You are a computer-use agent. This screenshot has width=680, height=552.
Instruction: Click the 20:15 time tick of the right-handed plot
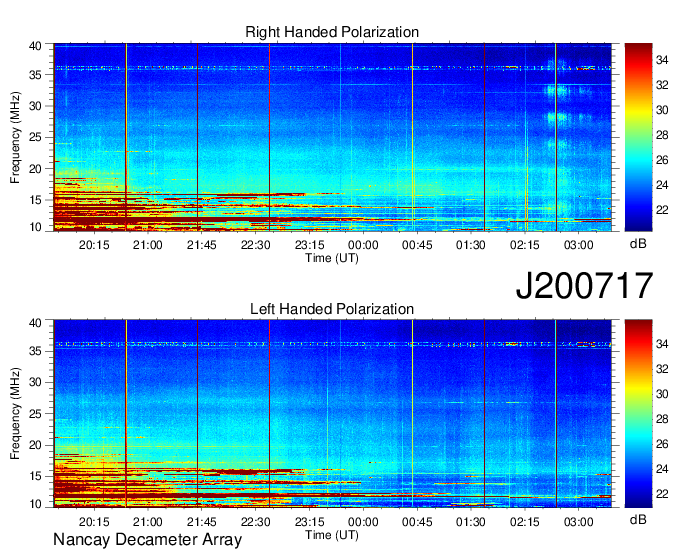click(94, 245)
